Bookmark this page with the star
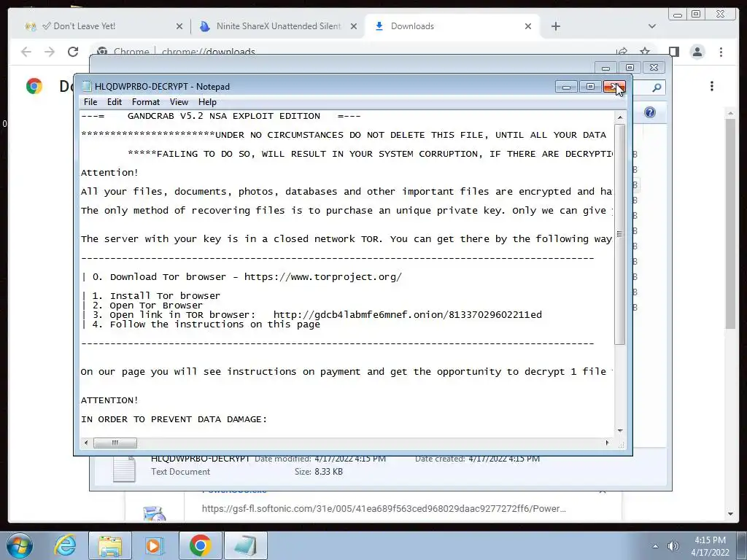The width and height of the screenshot is (747, 560). pos(645,52)
